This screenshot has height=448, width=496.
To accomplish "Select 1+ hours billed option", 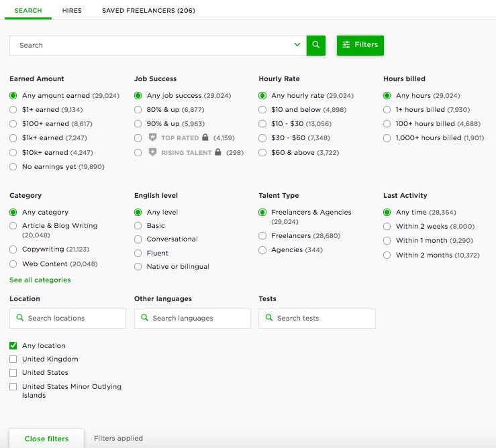I will [387, 110].
